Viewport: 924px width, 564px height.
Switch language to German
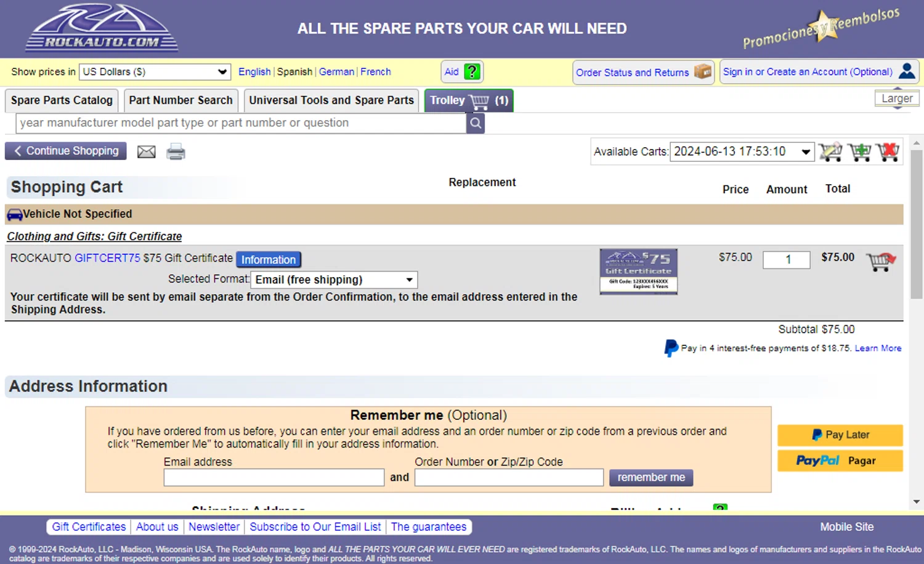(x=336, y=72)
